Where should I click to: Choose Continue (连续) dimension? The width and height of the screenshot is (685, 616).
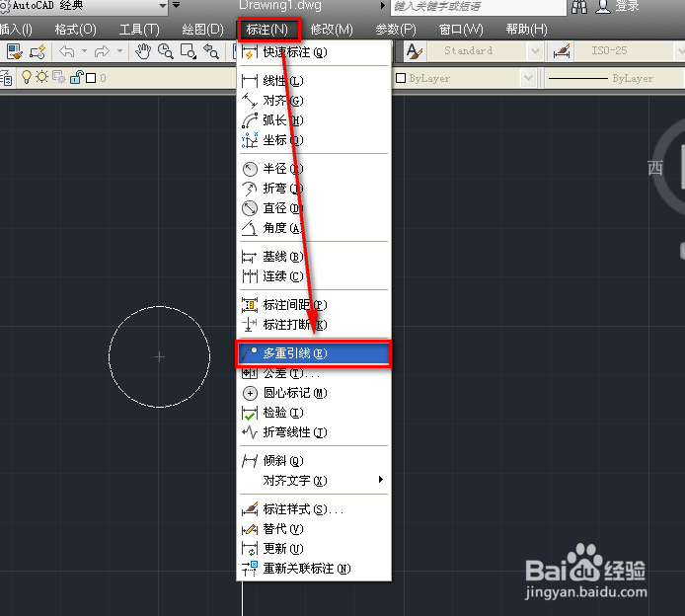(x=314, y=276)
